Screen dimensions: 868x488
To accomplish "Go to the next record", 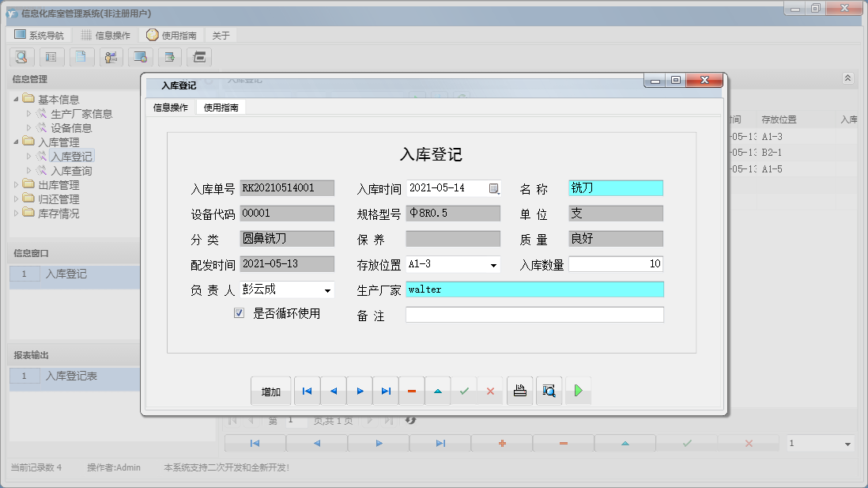I will click(x=360, y=390).
